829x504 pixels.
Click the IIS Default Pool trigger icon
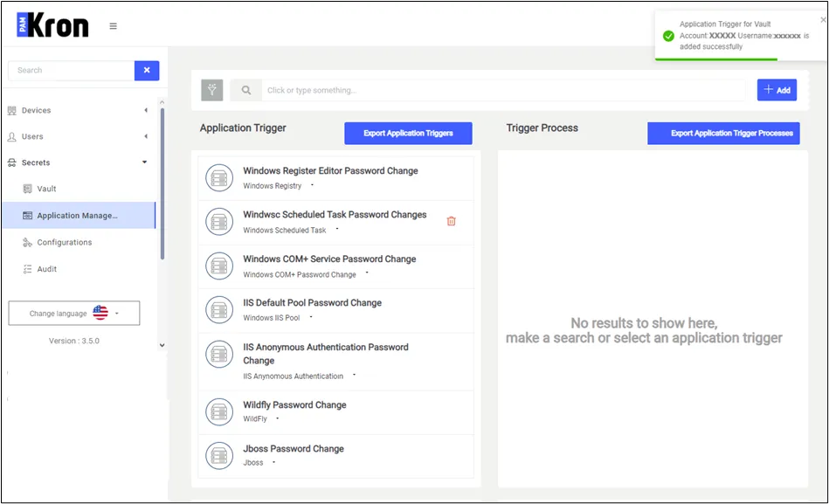click(219, 309)
